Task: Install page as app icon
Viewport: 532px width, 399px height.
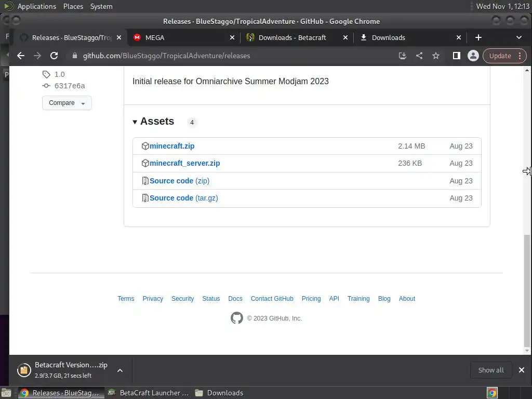Action: tap(403, 56)
